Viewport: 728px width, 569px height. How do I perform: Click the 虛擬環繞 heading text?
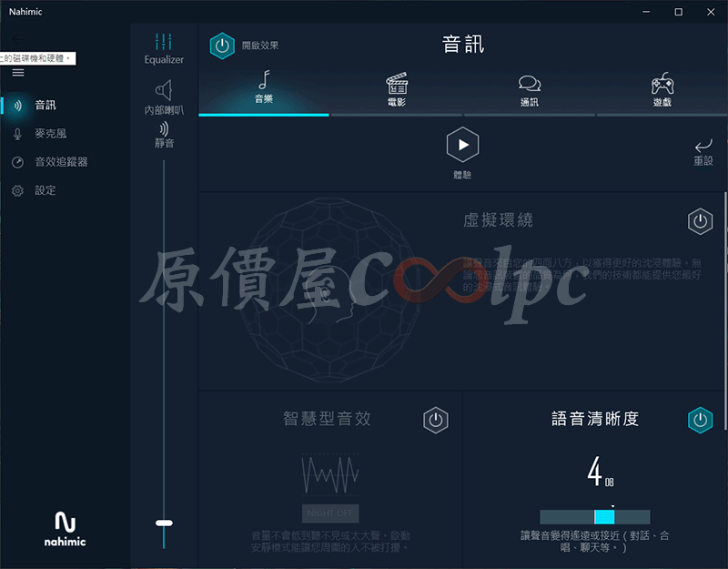pos(498,220)
